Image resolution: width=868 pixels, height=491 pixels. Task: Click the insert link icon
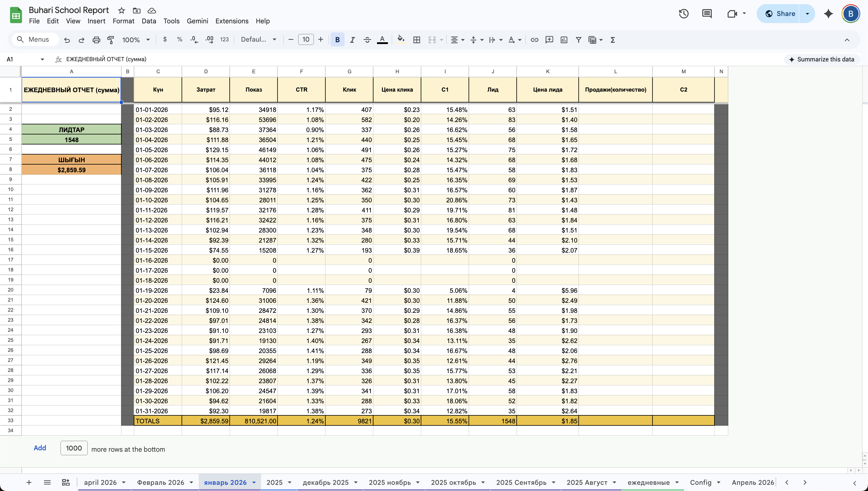[x=534, y=40]
